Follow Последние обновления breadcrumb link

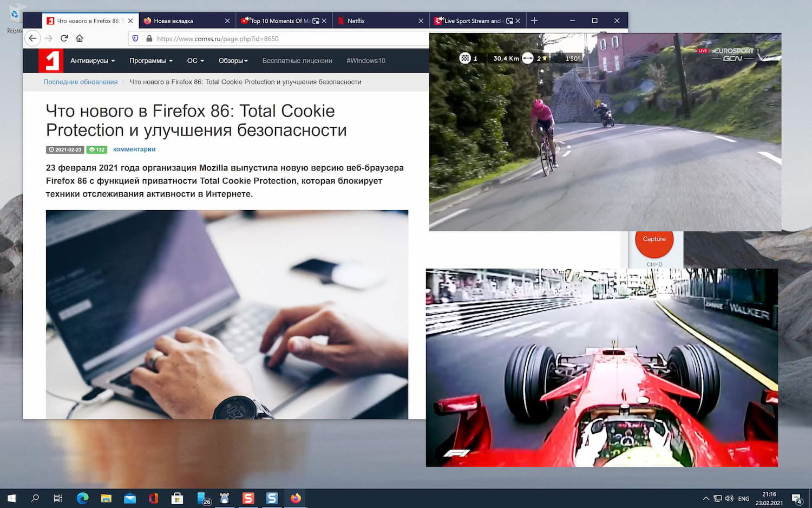pyautogui.click(x=81, y=82)
